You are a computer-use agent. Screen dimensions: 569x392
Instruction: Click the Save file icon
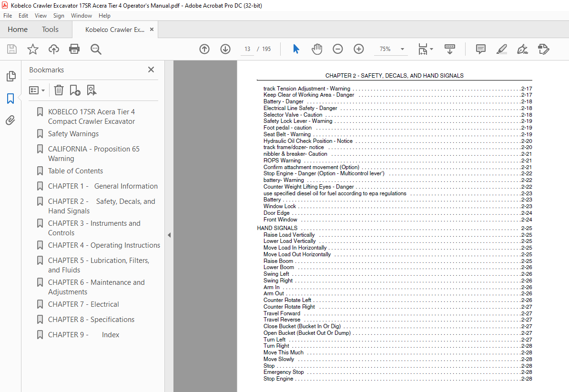[12, 49]
